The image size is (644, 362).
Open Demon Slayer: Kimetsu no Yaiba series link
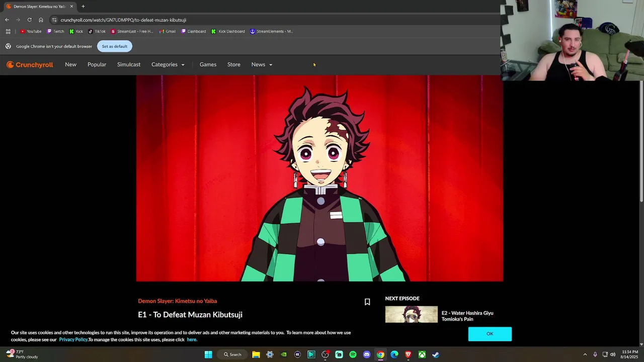tap(178, 301)
